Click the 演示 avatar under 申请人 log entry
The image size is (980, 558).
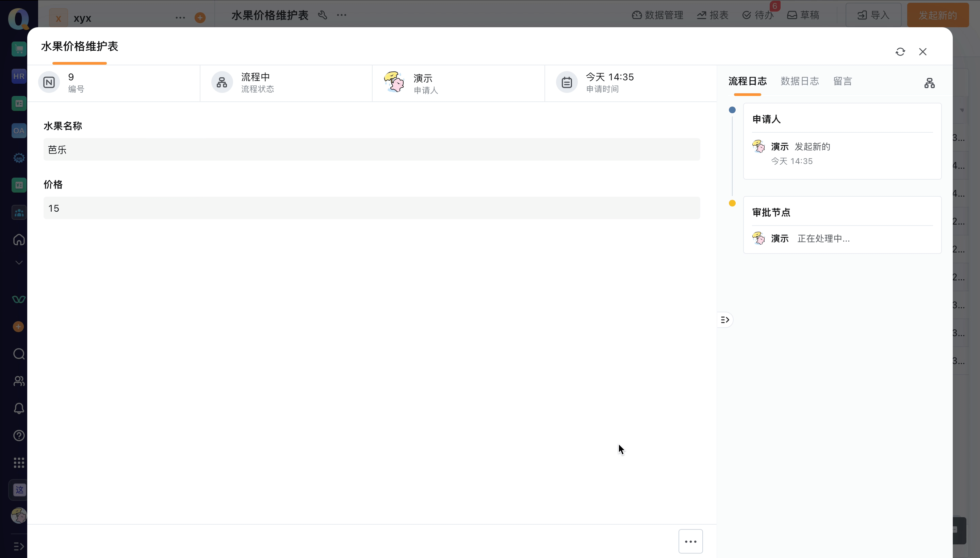[758, 146]
